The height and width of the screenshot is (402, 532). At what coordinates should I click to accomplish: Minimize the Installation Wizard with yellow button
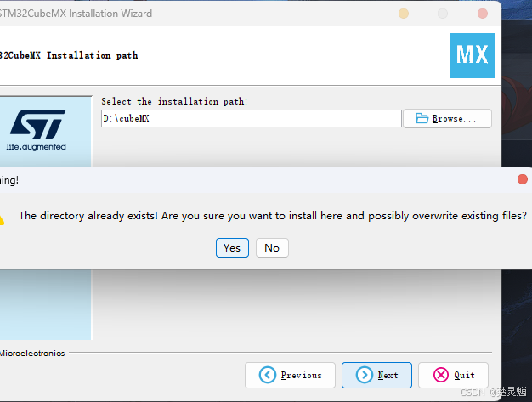pos(404,14)
